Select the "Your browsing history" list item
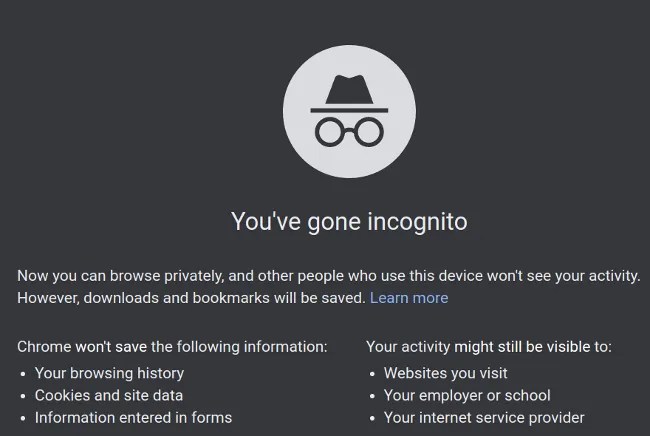This screenshot has width=650, height=436. click(x=109, y=373)
